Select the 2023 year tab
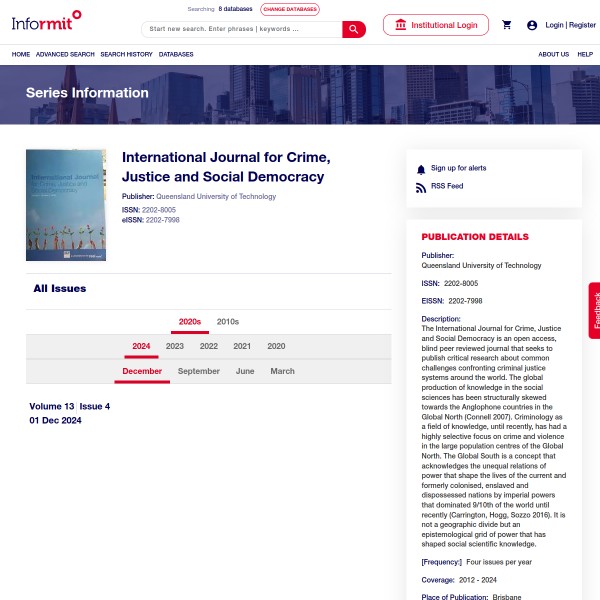The width and height of the screenshot is (600, 600). (175, 347)
